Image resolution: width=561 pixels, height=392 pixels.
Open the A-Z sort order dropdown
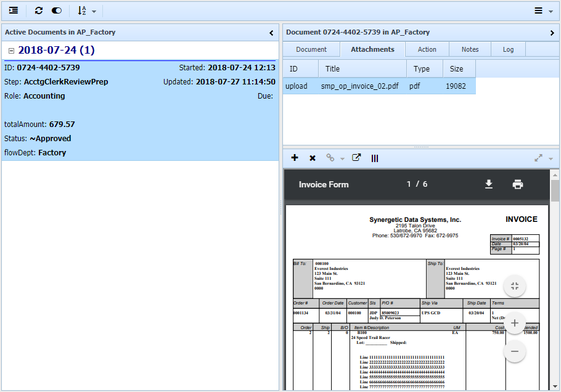[86, 10]
